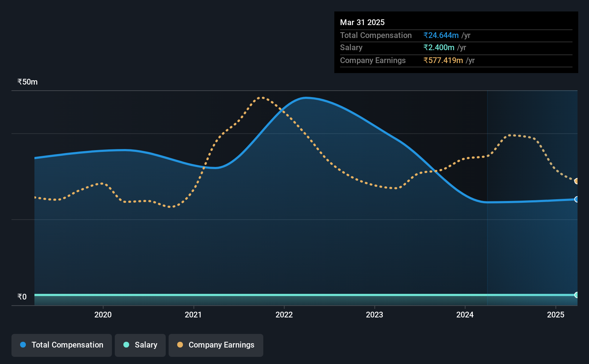The image size is (589, 364).
Task: Click the 2023 x-axis label
Action: coord(374,315)
